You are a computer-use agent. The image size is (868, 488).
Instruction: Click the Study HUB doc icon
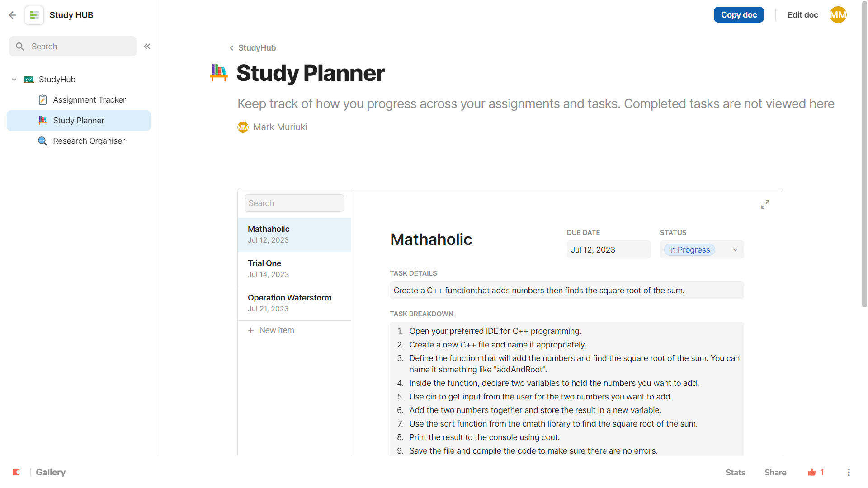point(34,15)
